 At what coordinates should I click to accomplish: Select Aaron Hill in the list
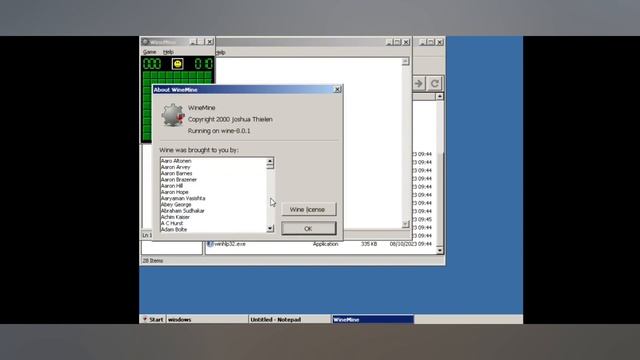point(172,186)
